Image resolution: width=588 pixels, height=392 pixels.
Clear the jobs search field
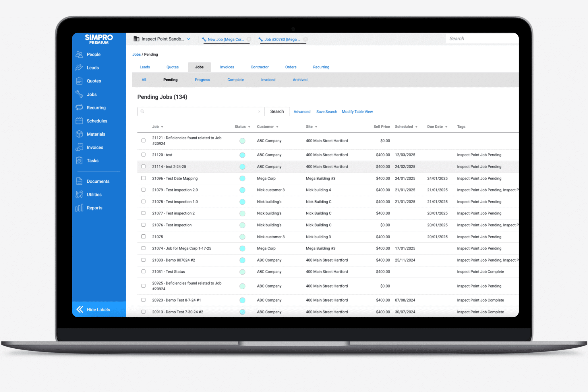coord(259,112)
